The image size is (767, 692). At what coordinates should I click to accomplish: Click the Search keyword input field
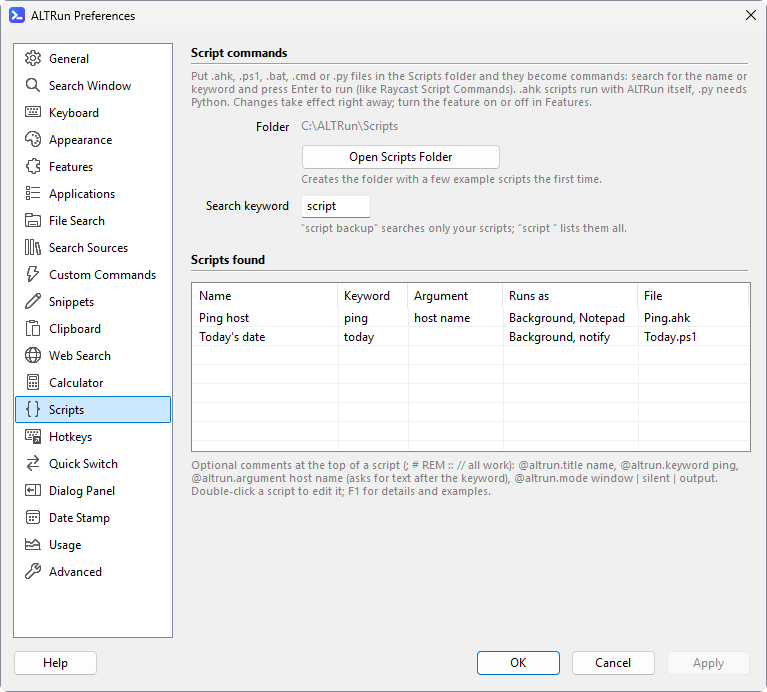tap(336, 206)
